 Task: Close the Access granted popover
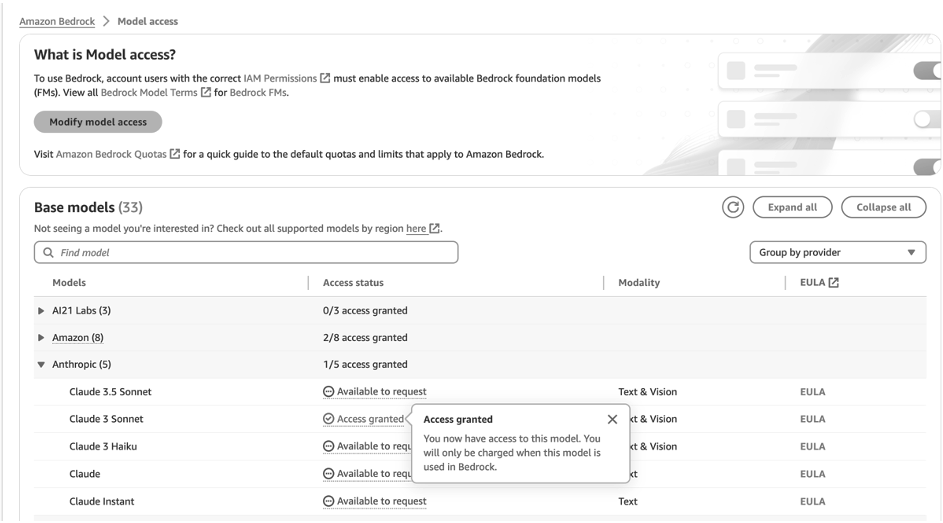(612, 420)
